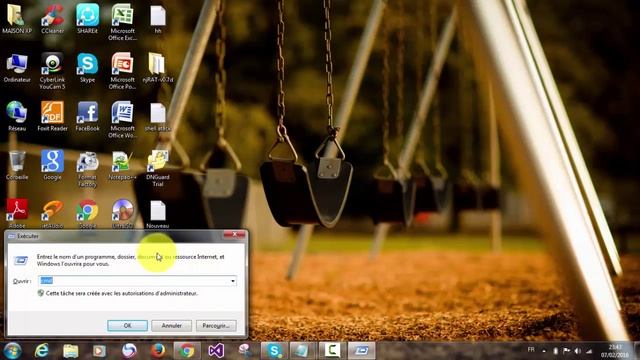640x360 pixels.
Task: Open the njRAT folder on desktop
Action: (x=158, y=68)
